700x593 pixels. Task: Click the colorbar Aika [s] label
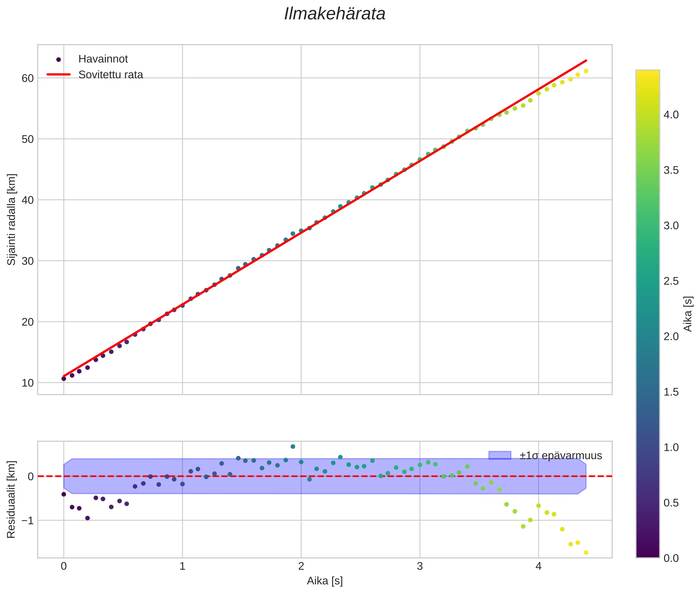click(688, 314)
